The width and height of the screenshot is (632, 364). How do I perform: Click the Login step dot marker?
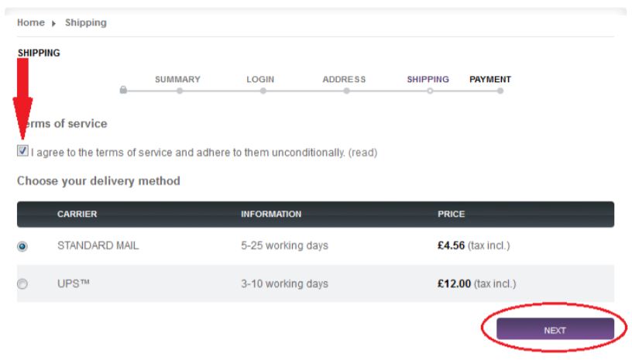tap(263, 91)
